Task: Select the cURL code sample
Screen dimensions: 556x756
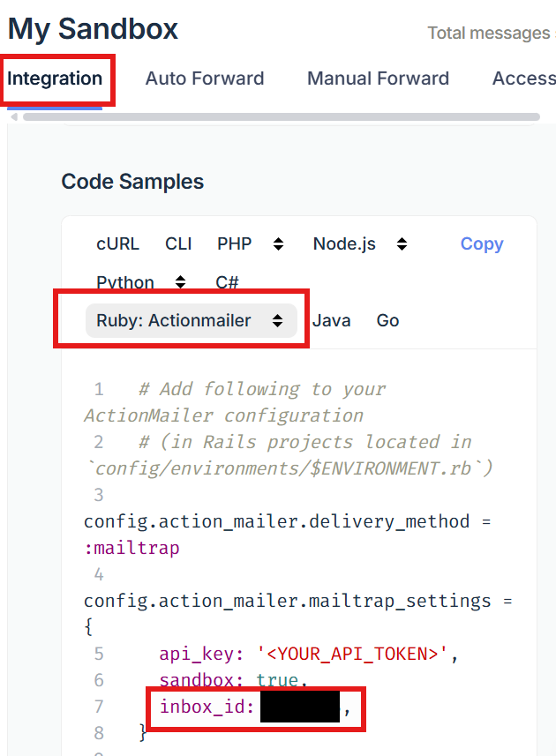Action: tap(117, 244)
